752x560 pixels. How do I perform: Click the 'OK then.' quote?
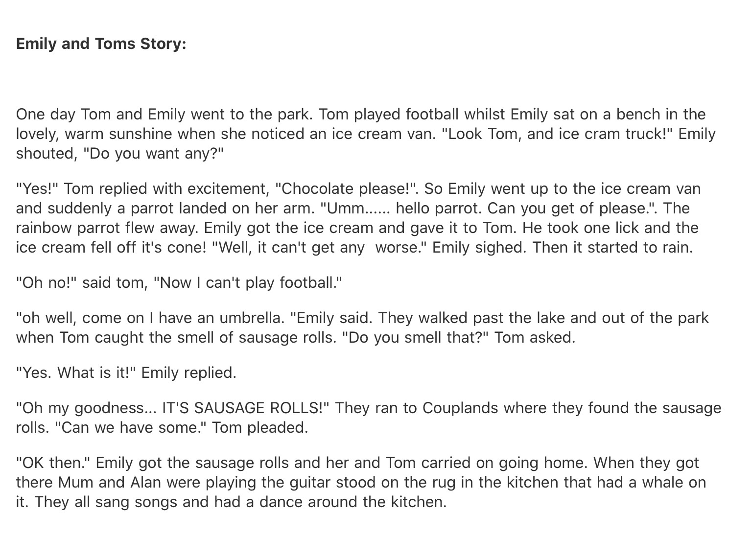(x=54, y=463)
